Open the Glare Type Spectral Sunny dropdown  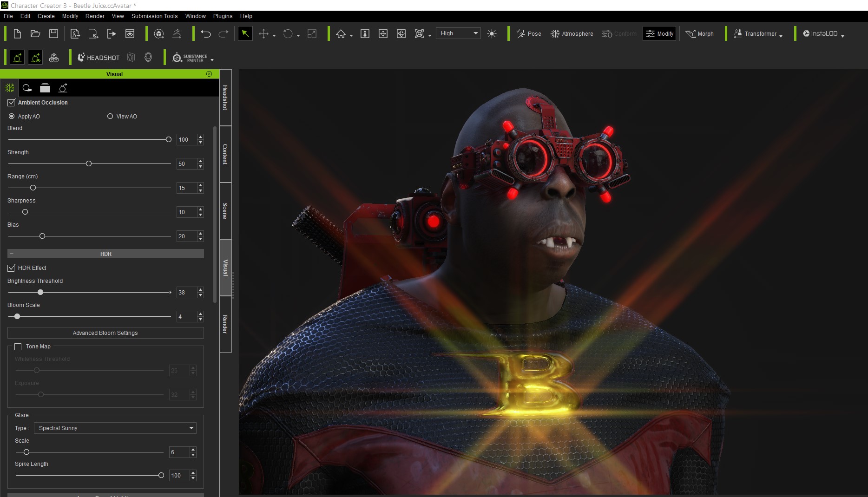(x=115, y=428)
